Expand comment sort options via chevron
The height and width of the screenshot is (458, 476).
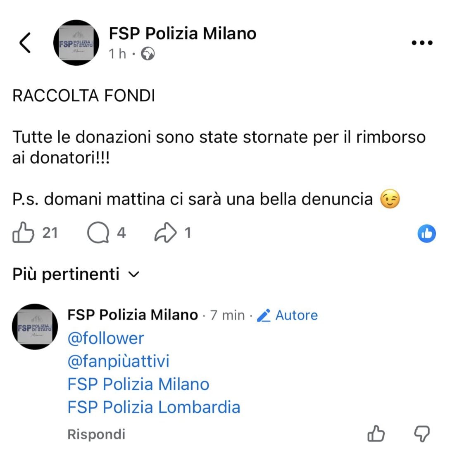click(x=133, y=274)
